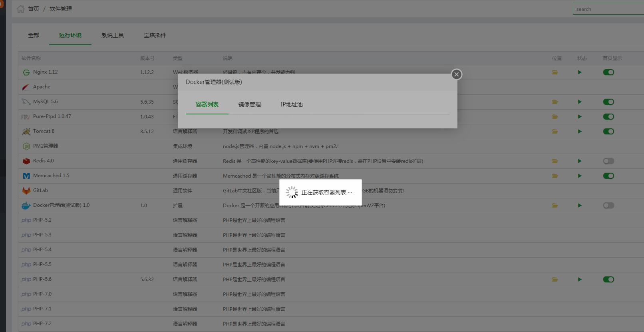644x332 pixels.
Task: Click the Redis red cube icon
Action: 26,161
